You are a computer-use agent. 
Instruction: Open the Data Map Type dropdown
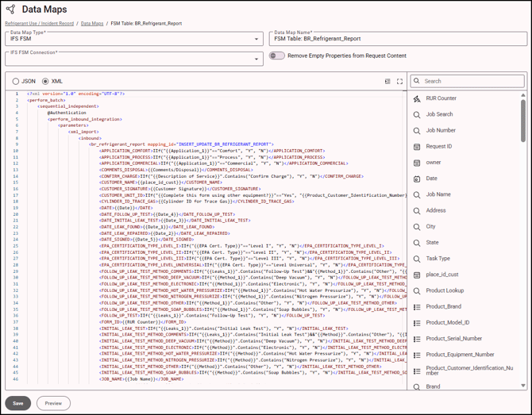click(256, 39)
